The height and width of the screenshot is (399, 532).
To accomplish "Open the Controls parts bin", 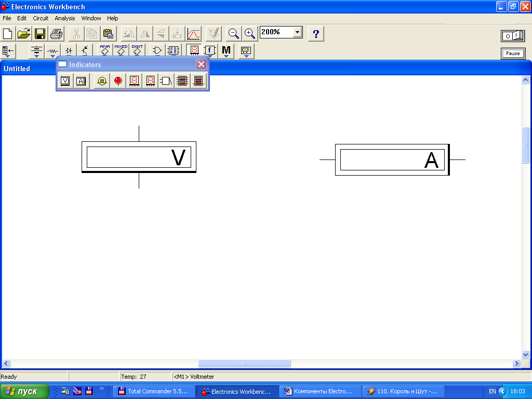I will pos(210,51).
